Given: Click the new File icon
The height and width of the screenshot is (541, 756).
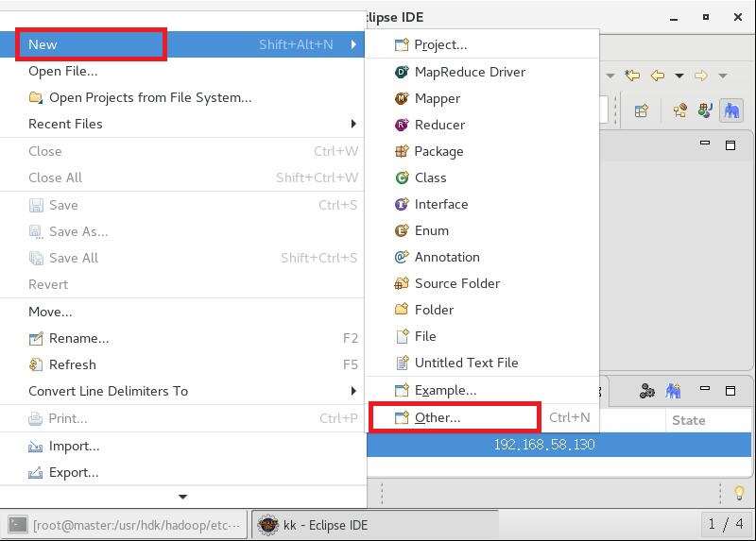Looking at the screenshot, I should pyautogui.click(x=403, y=336).
